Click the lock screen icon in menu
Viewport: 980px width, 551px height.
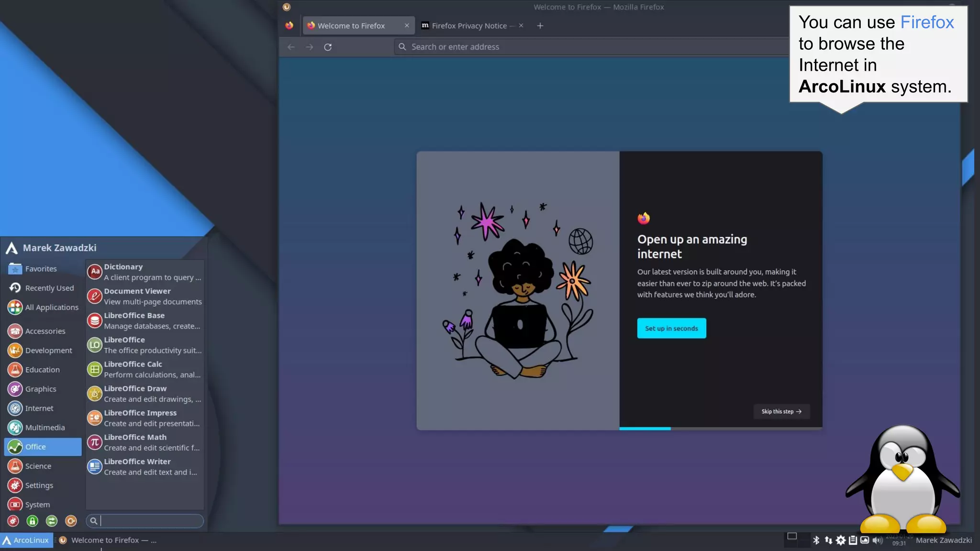click(x=32, y=521)
